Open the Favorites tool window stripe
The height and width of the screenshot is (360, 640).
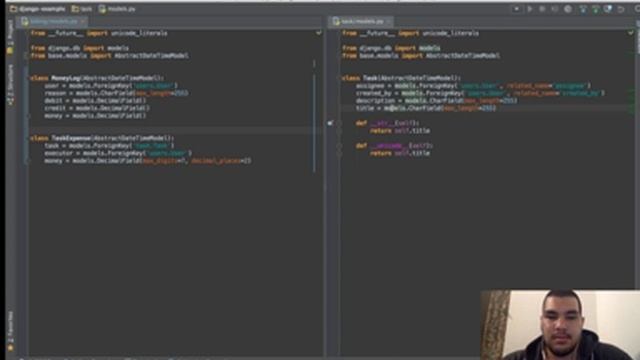10,331
